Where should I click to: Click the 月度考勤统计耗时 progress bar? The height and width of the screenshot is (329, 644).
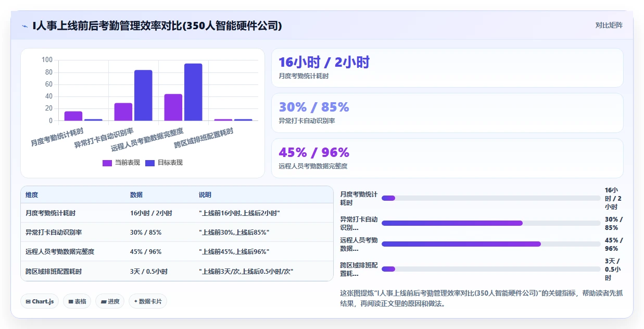pos(491,198)
